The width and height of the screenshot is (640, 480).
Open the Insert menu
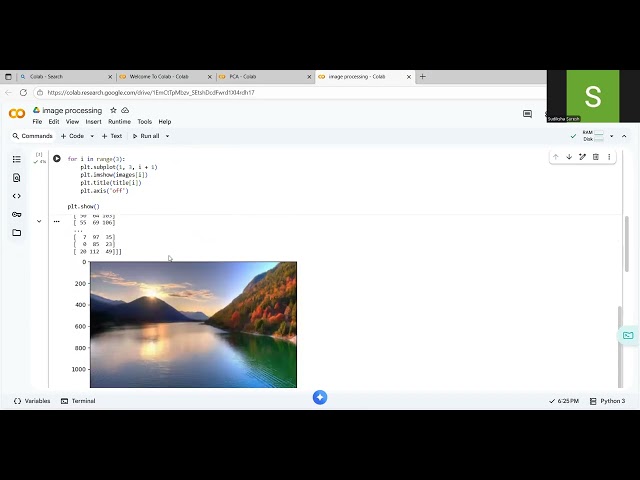[x=93, y=122]
